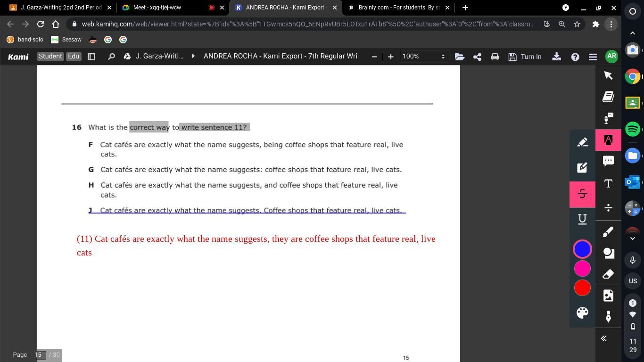Pick the red color swatch
Screen dimensions: 644x362
click(582, 288)
